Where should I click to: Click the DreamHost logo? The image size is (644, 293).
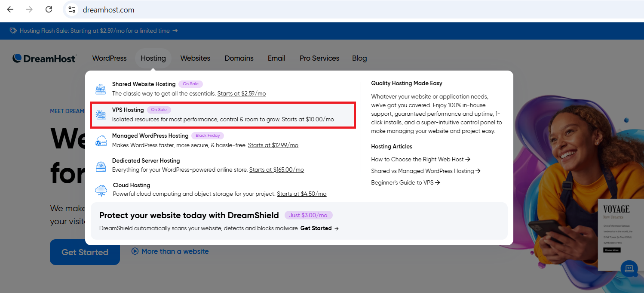click(44, 58)
